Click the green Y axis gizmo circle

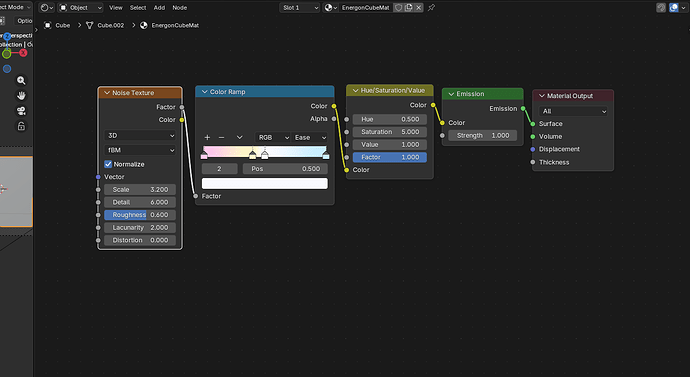tap(7, 54)
